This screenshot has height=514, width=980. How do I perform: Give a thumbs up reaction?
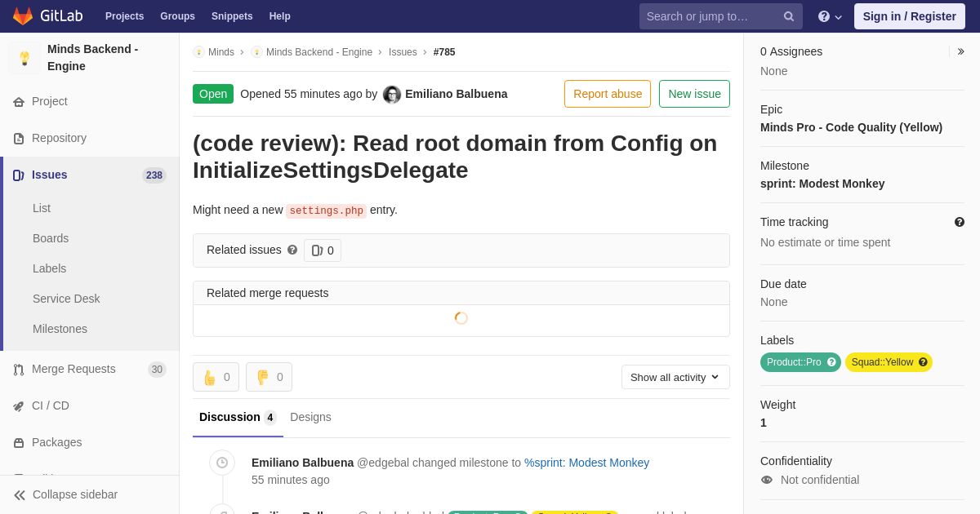216,377
